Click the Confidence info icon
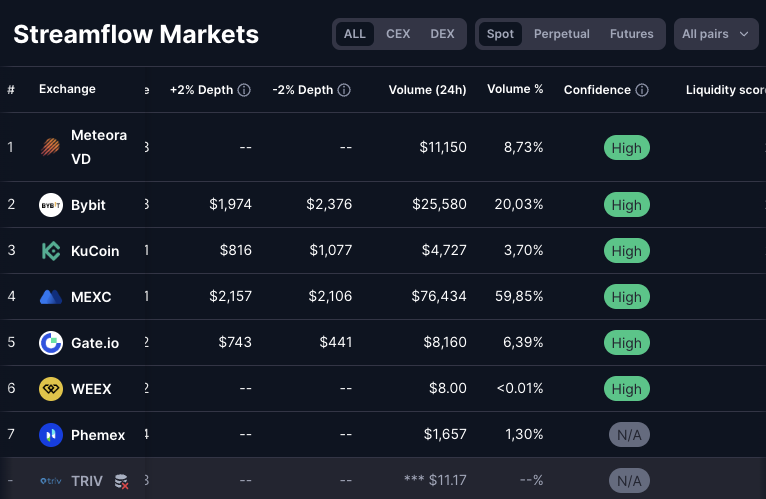The height and width of the screenshot is (499, 766). pos(642,90)
